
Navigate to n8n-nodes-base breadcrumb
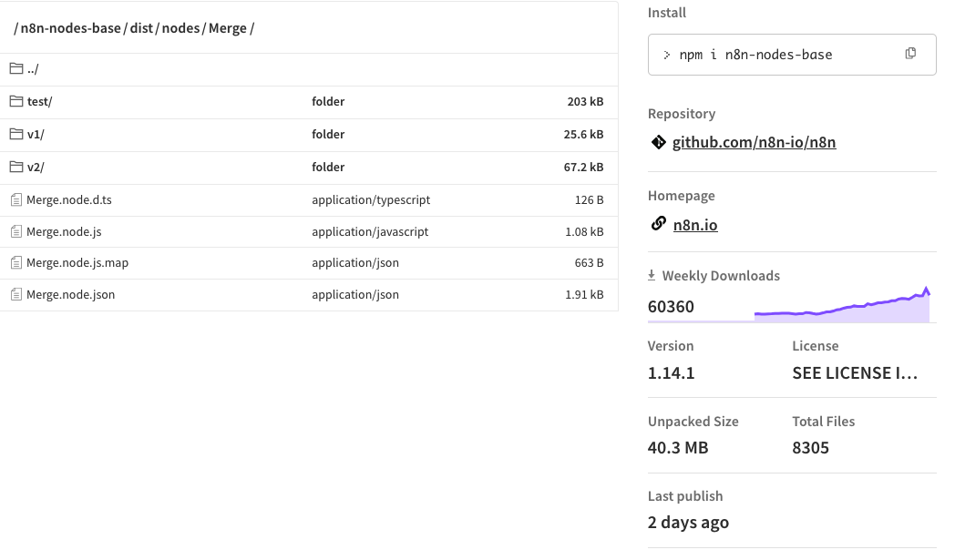pos(70,28)
